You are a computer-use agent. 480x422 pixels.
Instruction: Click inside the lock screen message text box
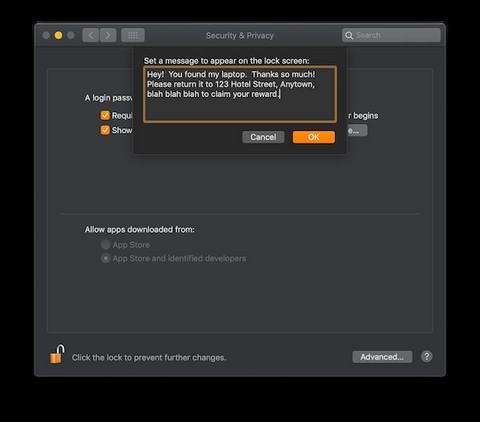pos(240,94)
